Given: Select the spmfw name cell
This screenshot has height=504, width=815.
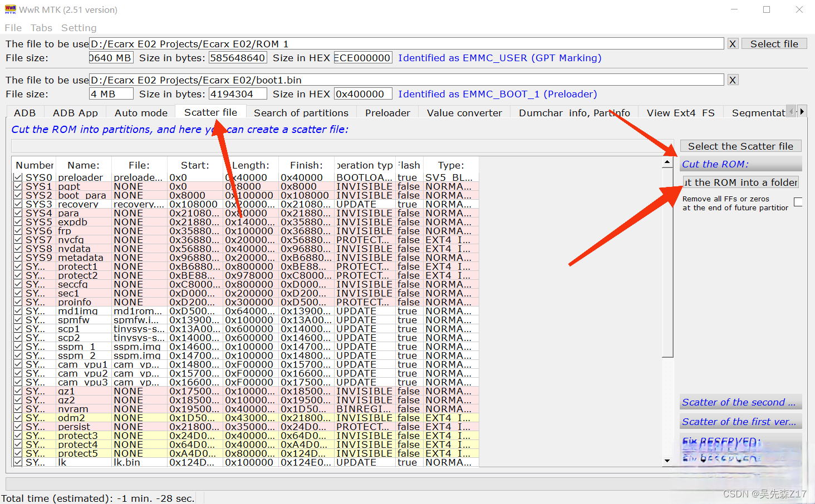Looking at the screenshot, I should pyautogui.click(x=84, y=320).
